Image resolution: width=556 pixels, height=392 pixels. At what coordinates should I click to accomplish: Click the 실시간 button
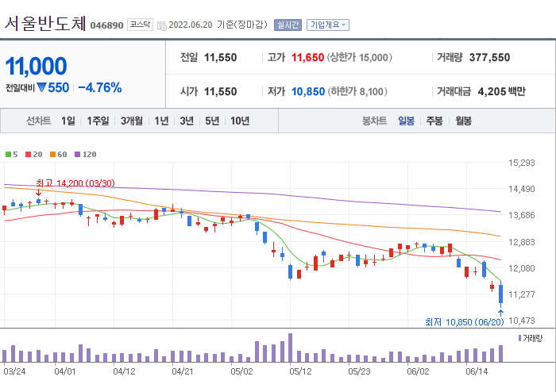288,25
